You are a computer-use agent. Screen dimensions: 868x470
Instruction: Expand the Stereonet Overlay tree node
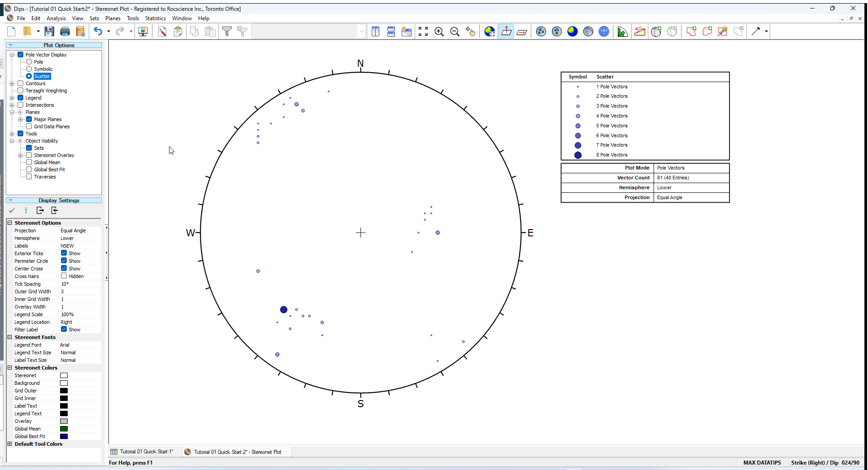click(20, 155)
